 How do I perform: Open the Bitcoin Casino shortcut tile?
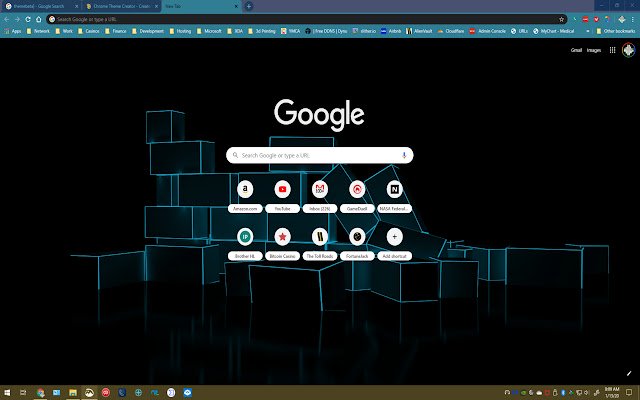click(x=282, y=244)
